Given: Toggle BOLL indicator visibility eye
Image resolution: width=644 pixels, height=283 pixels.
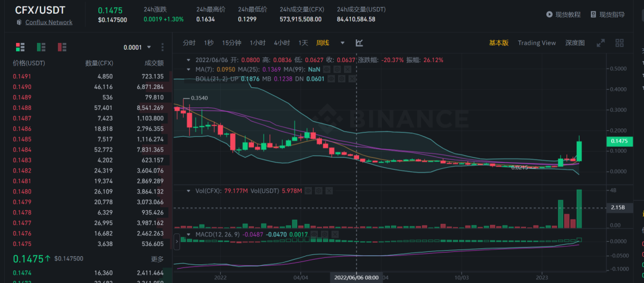Looking at the screenshot, I should click(332, 79).
